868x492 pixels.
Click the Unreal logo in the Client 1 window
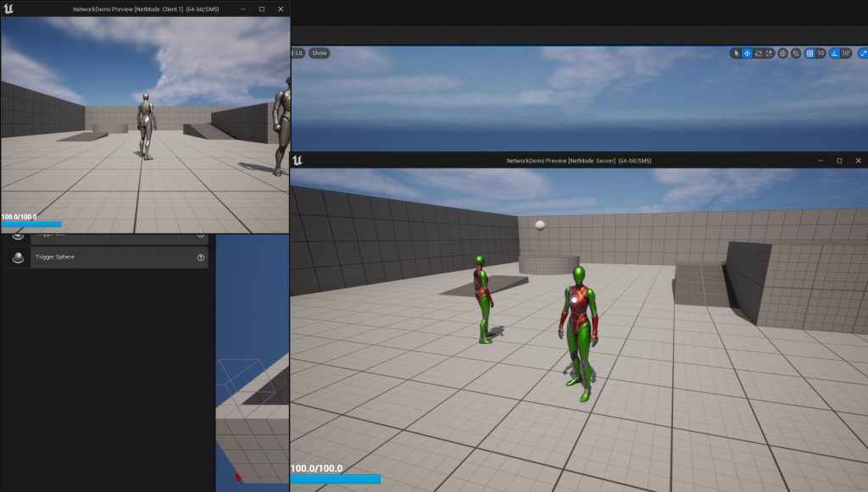pos(8,8)
